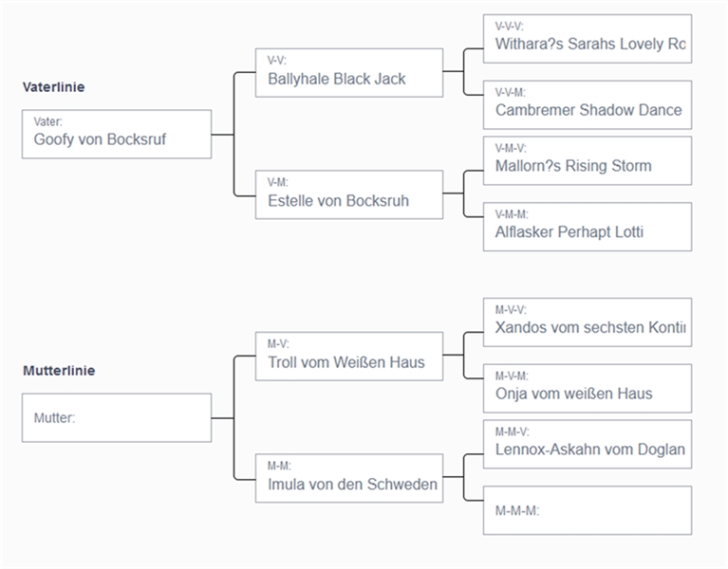Click the small "V-M-M:" label text
This screenshot has width=728, height=569.
(512, 214)
